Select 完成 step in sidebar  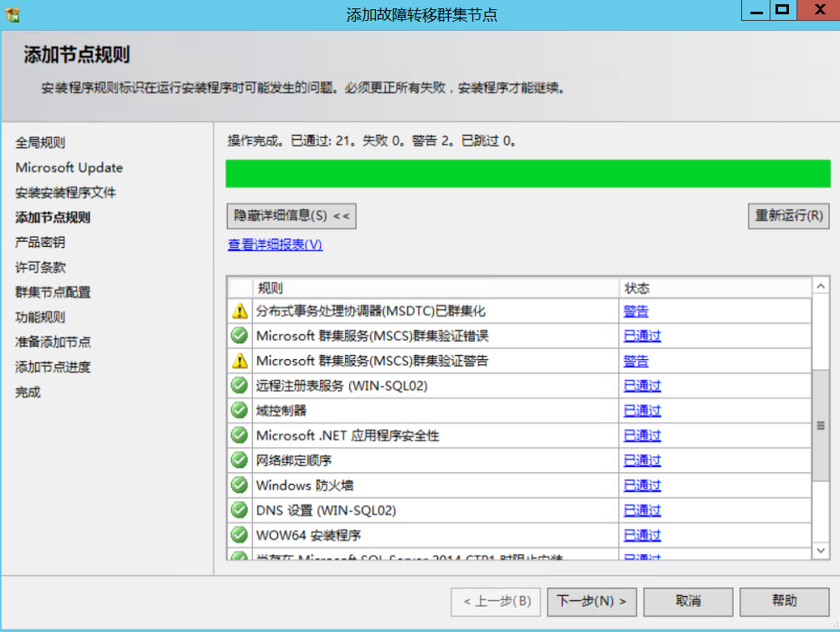(28, 393)
